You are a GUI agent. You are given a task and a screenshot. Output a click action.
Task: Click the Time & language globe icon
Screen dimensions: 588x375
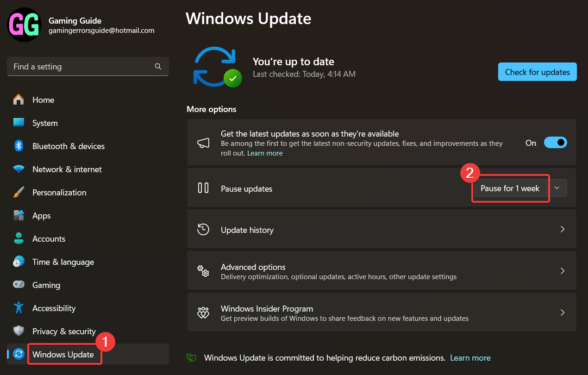point(19,262)
